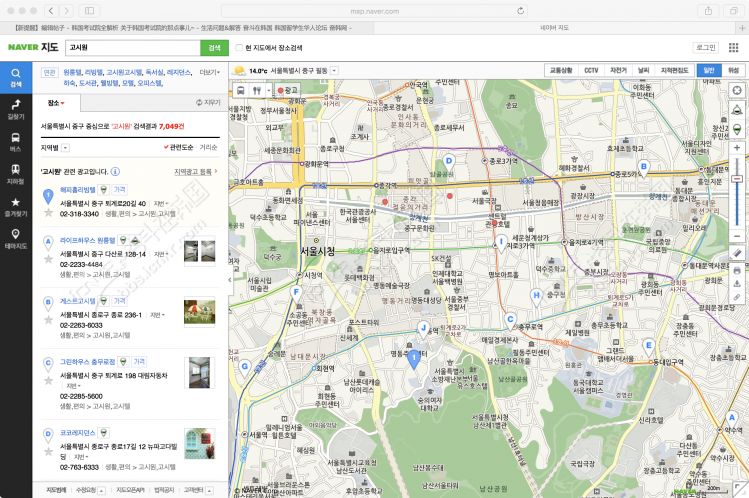Screen dimensions: 749x498
Task: Select the ruler distance measure tool
Action: pos(737,254)
